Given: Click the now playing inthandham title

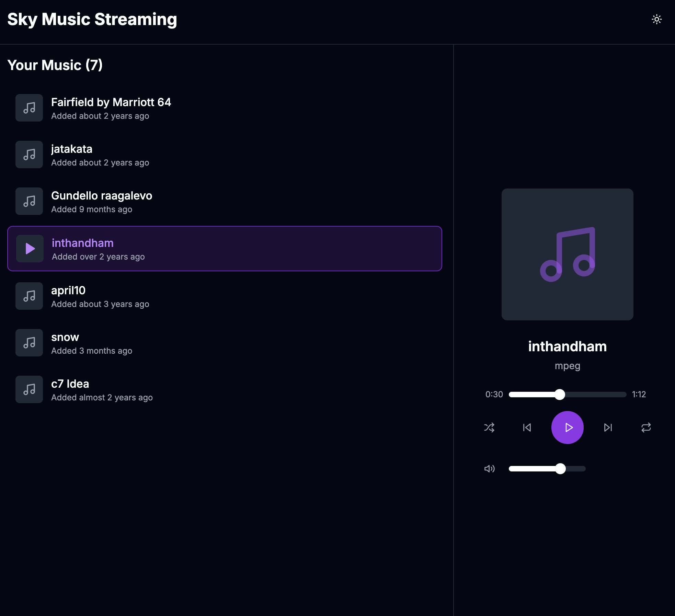Looking at the screenshot, I should (x=568, y=346).
